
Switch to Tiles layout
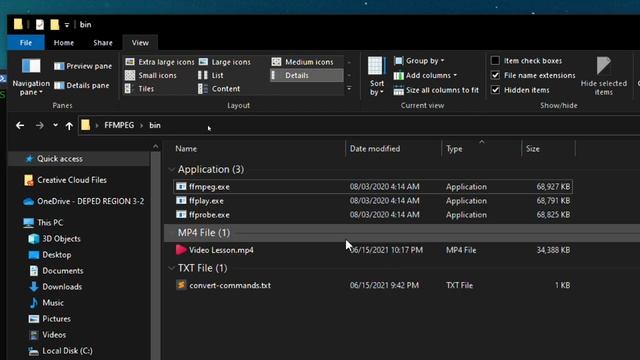tap(139, 89)
